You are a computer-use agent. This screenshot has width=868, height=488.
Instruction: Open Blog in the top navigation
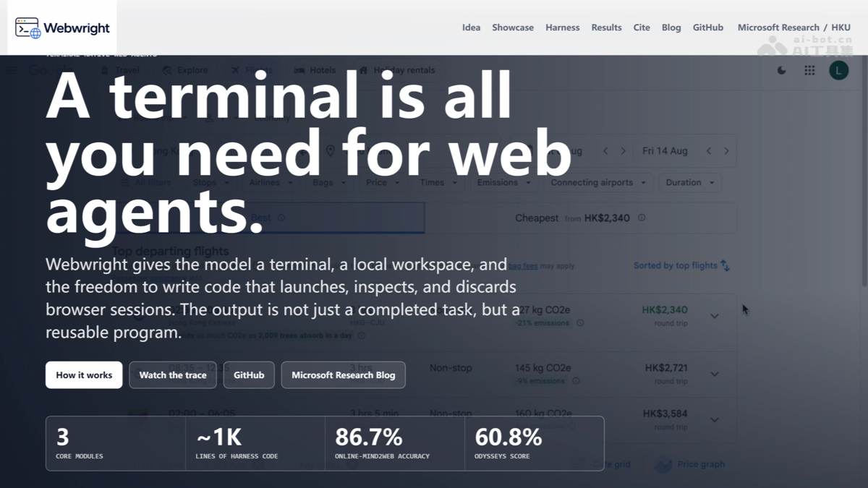671,27
